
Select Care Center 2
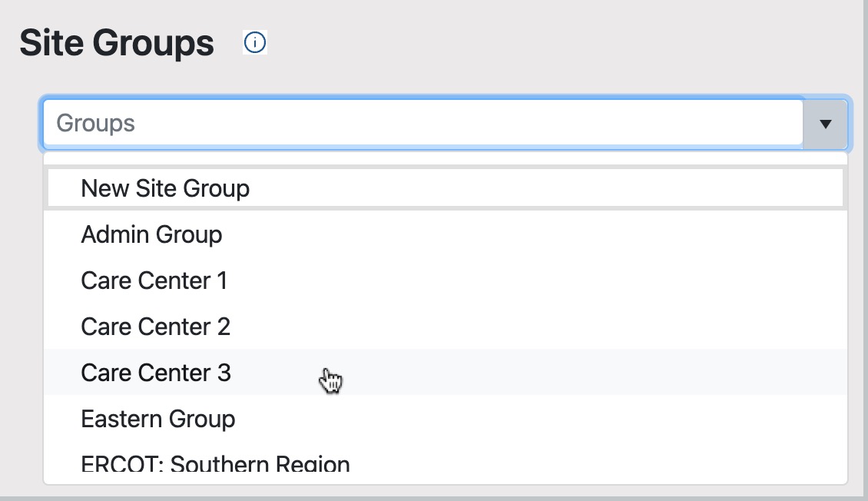tap(154, 327)
